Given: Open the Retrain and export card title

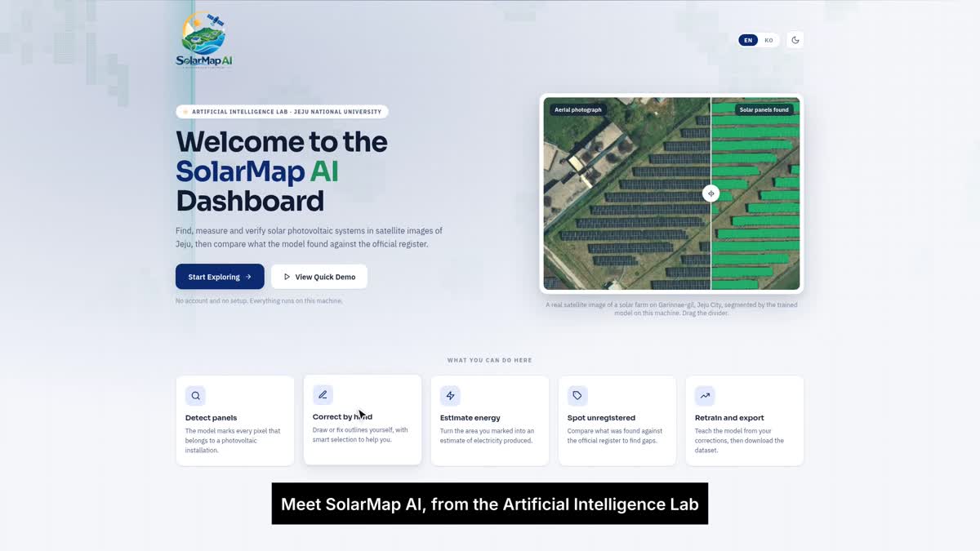Looking at the screenshot, I should tap(729, 418).
